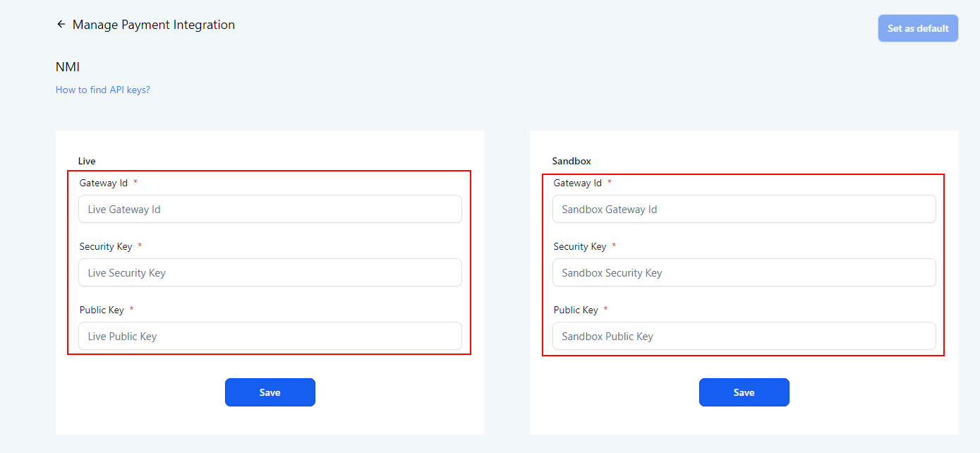Screen dimensions: 980x453
Task: Save the Live credentials
Action: [270, 392]
